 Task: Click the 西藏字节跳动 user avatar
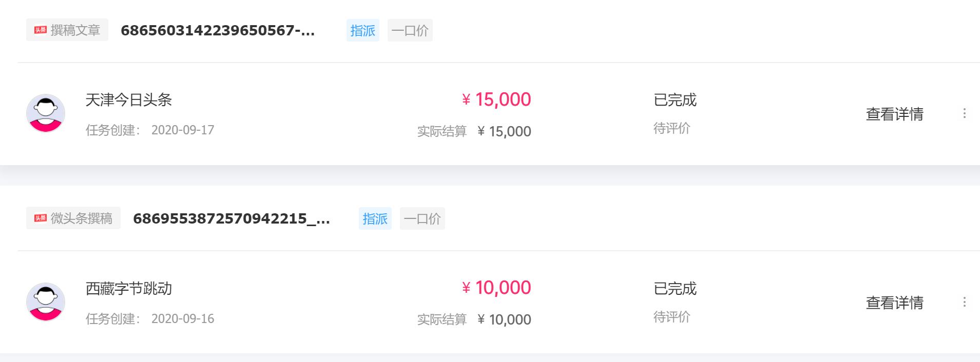(x=46, y=302)
